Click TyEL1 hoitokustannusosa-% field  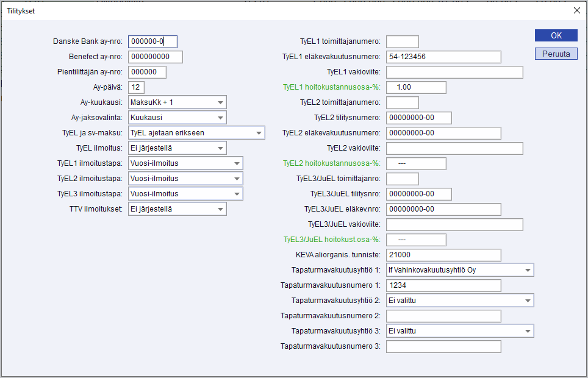click(x=416, y=87)
